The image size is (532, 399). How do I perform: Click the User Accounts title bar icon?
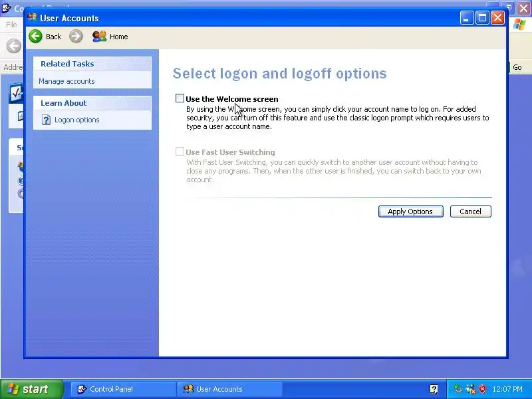pos(32,17)
